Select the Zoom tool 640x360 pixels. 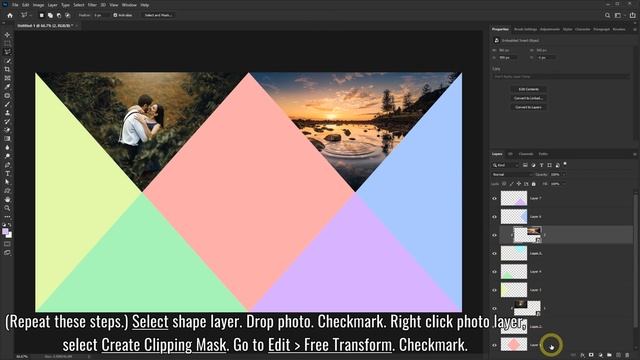pyautogui.click(x=7, y=208)
